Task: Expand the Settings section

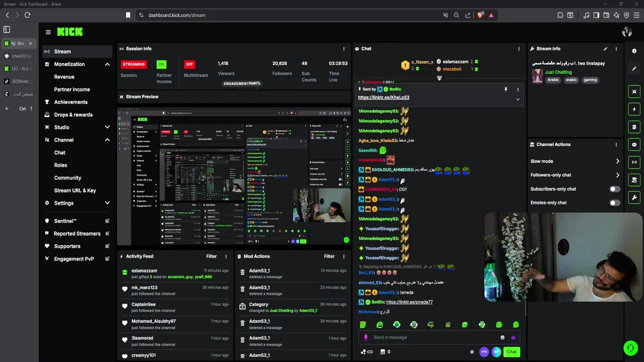Action: (107, 203)
